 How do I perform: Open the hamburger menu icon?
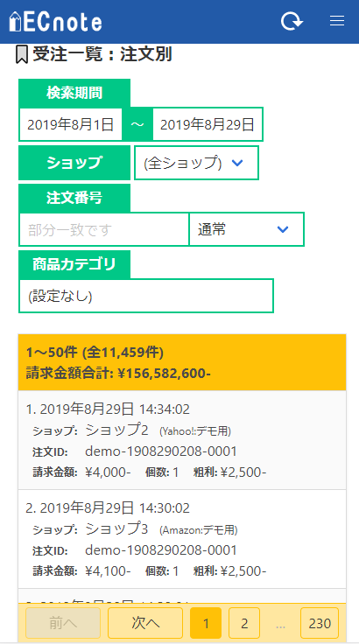[x=337, y=21]
